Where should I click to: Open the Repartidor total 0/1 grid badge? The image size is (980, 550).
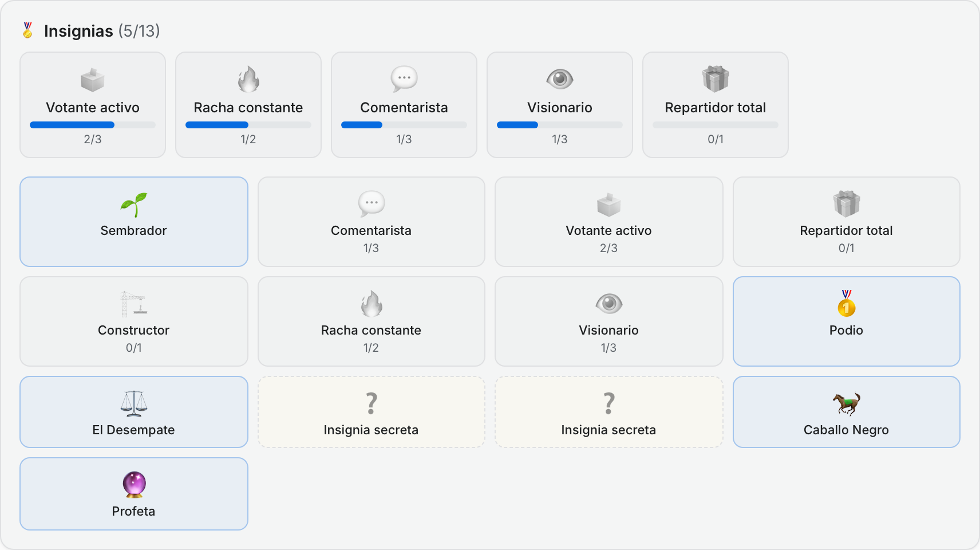[846, 222]
